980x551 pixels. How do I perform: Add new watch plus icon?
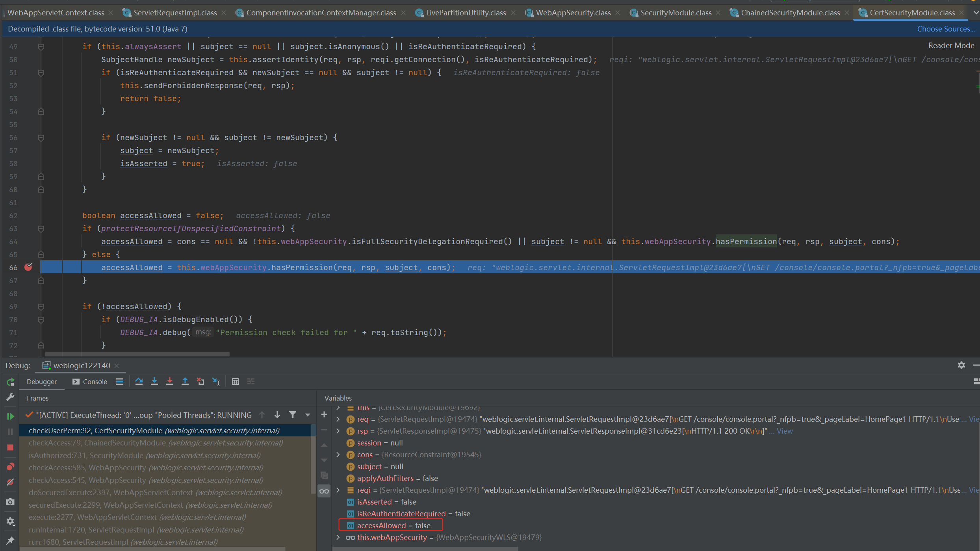[324, 414]
